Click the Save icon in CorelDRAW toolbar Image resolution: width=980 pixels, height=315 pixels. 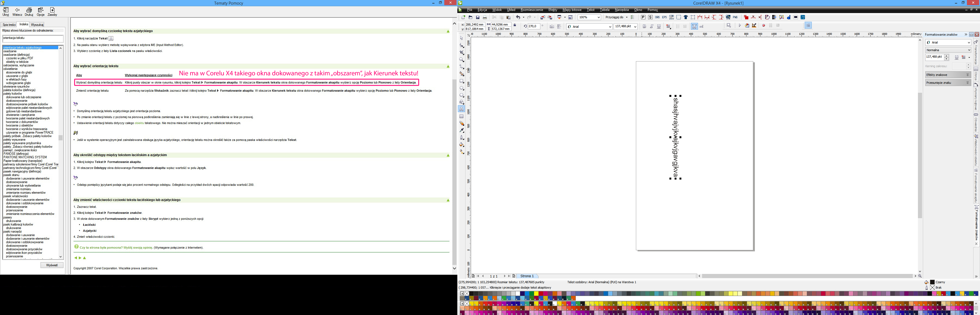pyautogui.click(x=477, y=17)
